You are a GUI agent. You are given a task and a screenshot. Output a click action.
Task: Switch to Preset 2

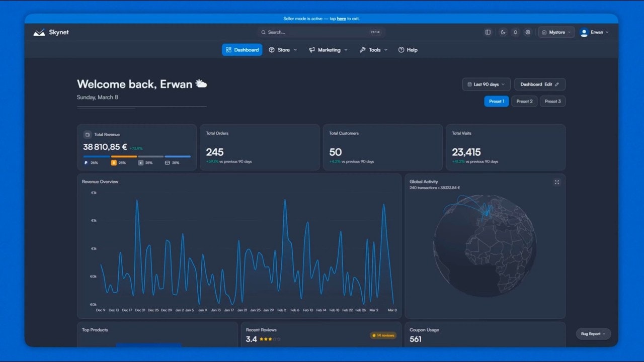coord(524,101)
